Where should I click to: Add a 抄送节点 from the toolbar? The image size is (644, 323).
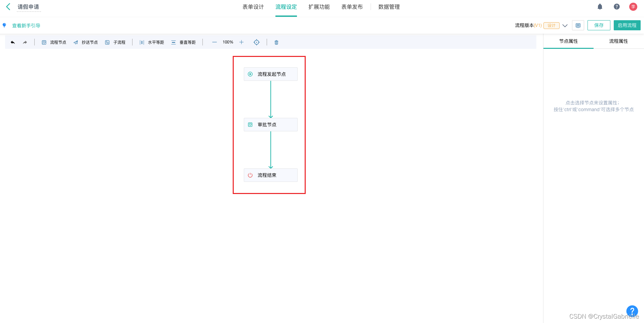tap(85, 42)
